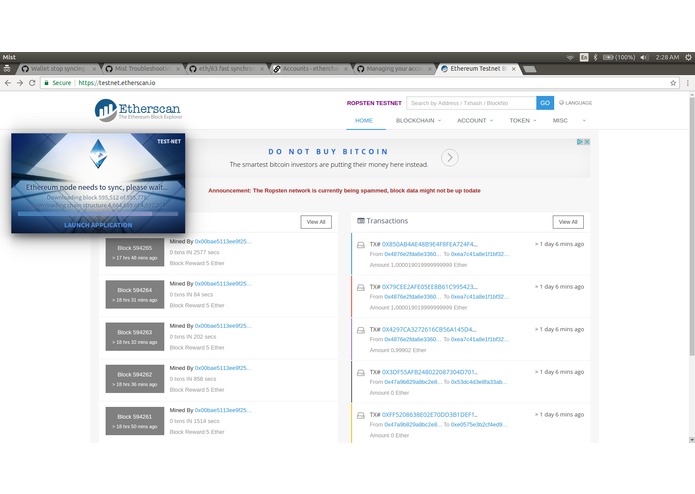
Task: Switch to Mist Troubleshooting tab
Action: [142, 69]
